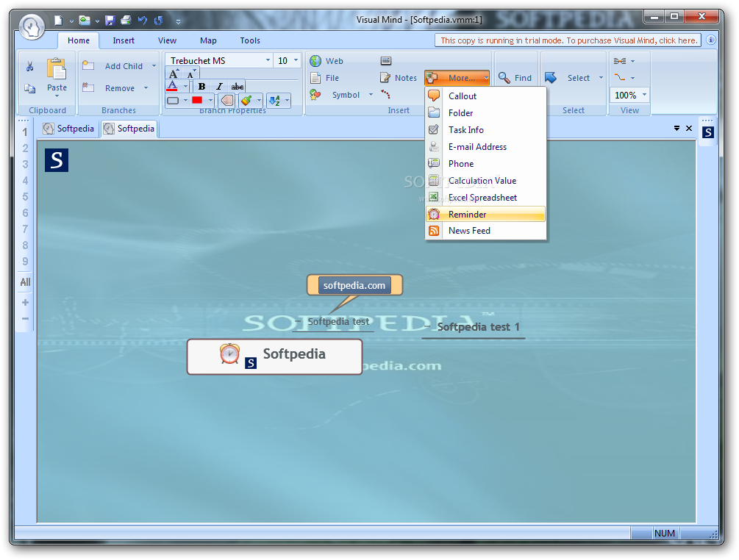Expand the Add Child dropdown arrow

154,66
